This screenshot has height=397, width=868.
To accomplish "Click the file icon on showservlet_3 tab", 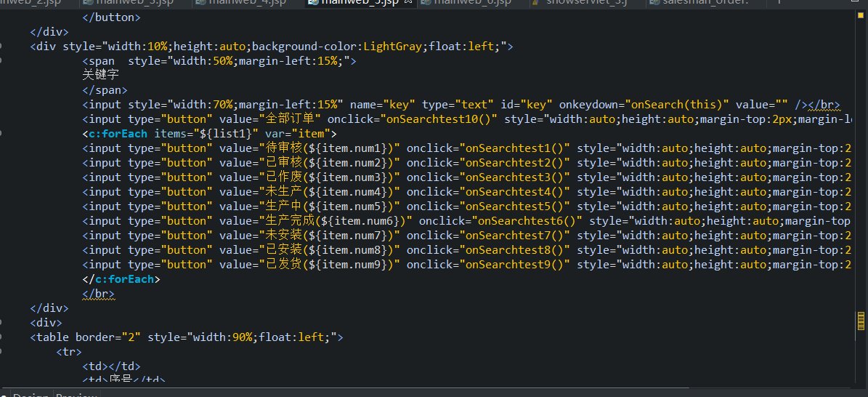I will point(535,2).
